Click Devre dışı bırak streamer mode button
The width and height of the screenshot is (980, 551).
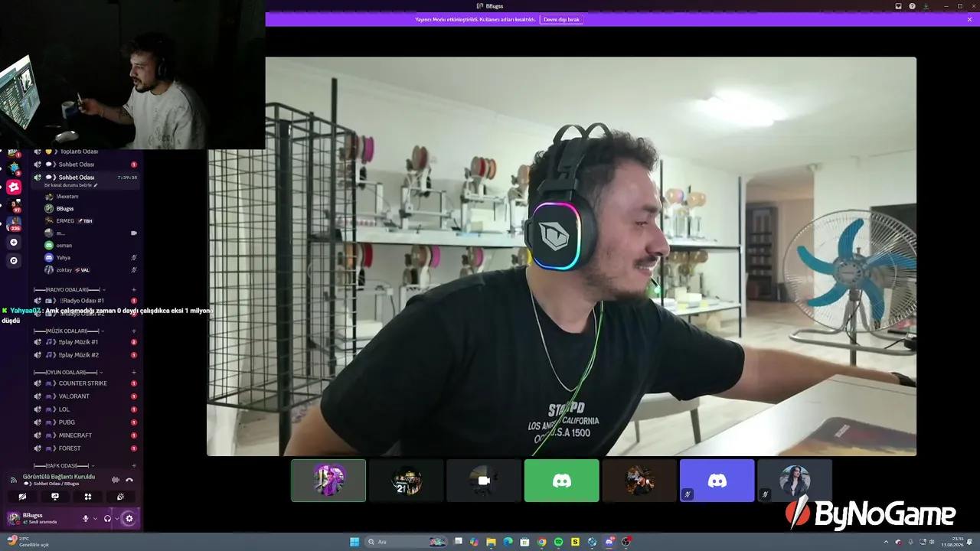(561, 19)
